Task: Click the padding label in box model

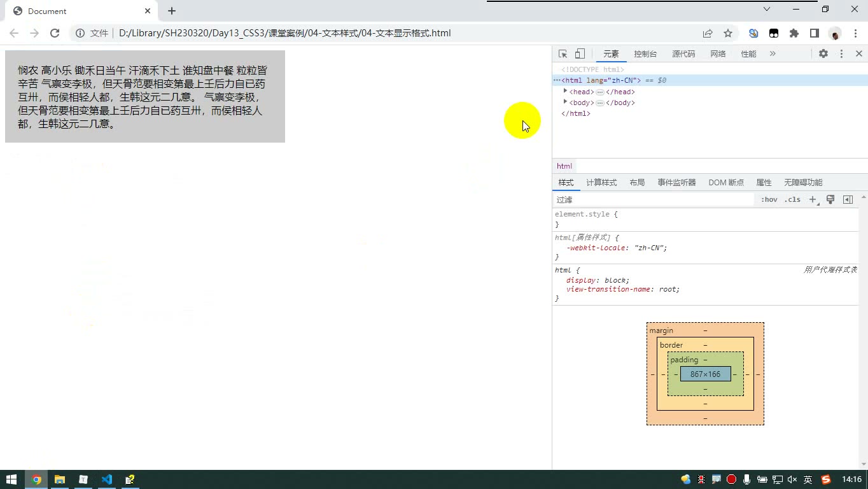Action: point(684,360)
